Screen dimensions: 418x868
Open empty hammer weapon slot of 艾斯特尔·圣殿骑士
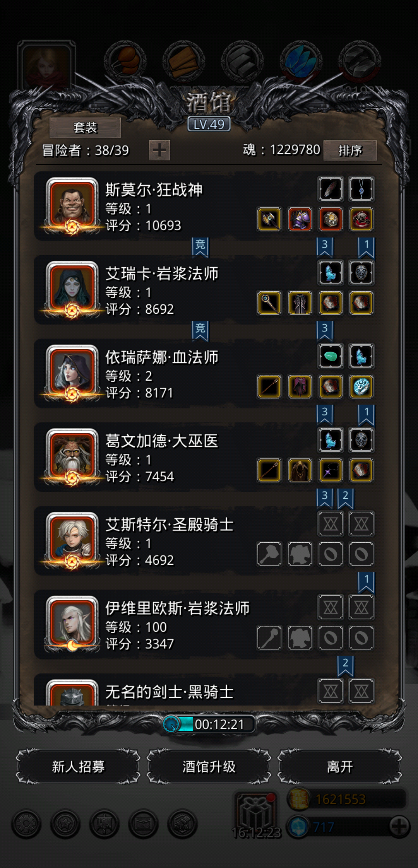point(269,554)
